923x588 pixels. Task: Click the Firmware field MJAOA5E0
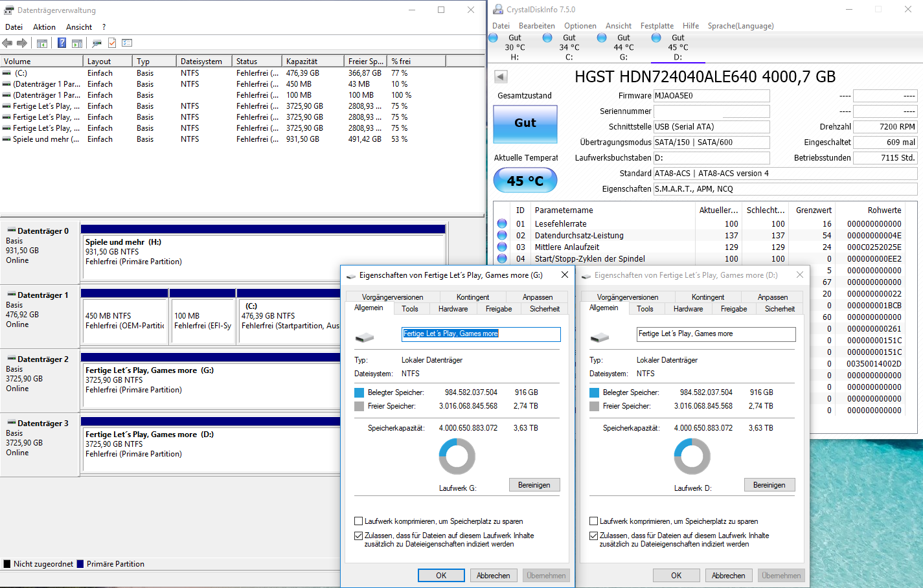(711, 96)
